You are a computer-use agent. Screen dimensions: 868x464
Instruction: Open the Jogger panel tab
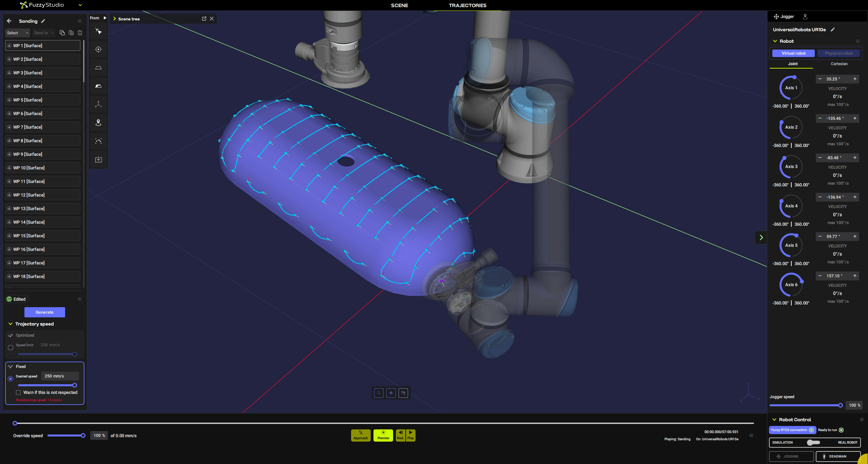[x=784, y=16]
